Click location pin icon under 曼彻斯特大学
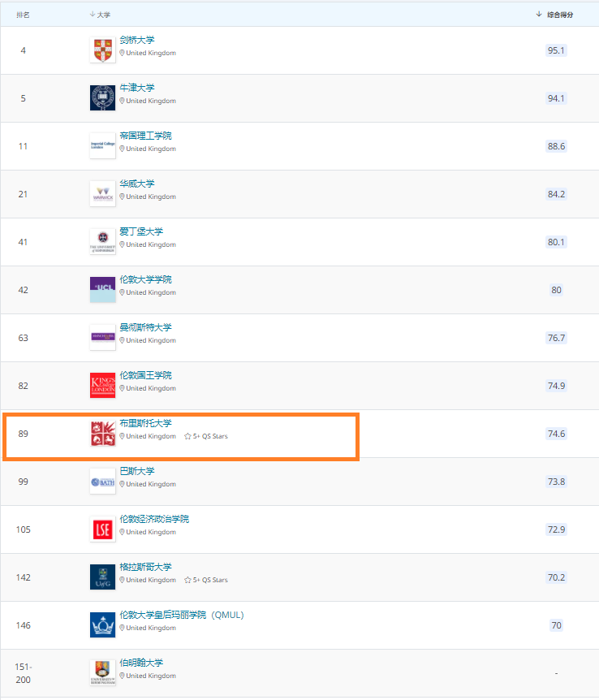 (122, 340)
